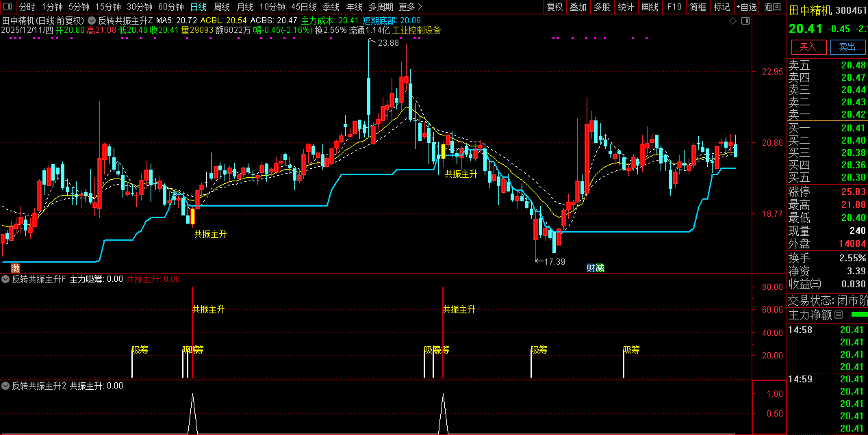Click the 主力成本 20.41 indicator value
Image resolution: width=868 pixels, height=435 pixels.
tap(330, 21)
